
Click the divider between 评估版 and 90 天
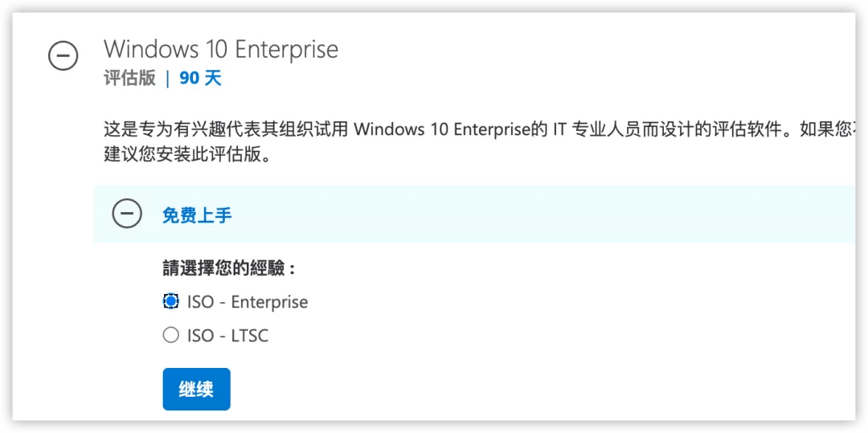pos(168,79)
